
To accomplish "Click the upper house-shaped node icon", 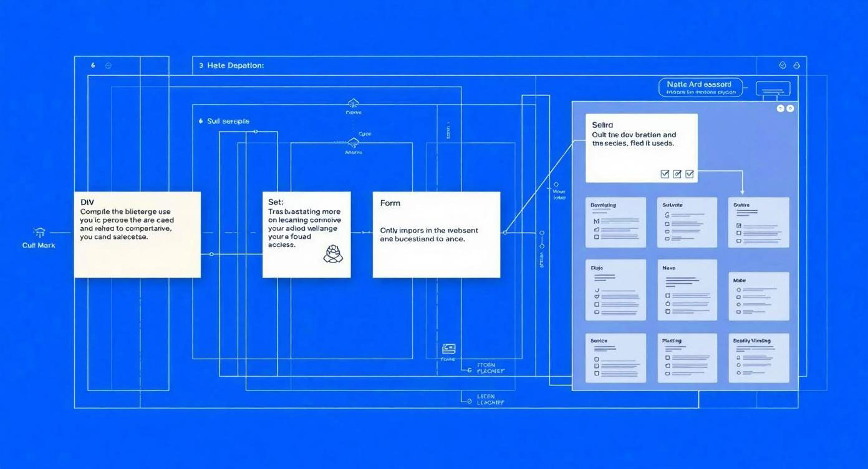I will tap(353, 103).
